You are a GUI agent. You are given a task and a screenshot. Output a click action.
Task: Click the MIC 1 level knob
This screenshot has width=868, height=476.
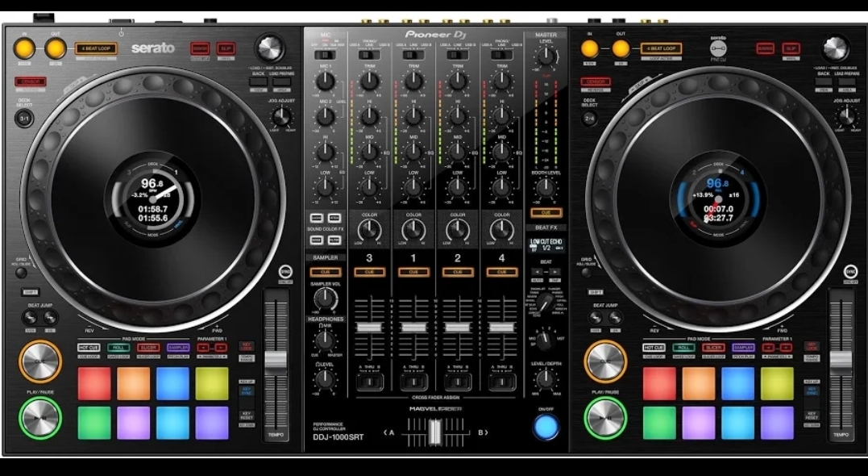click(x=325, y=82)
